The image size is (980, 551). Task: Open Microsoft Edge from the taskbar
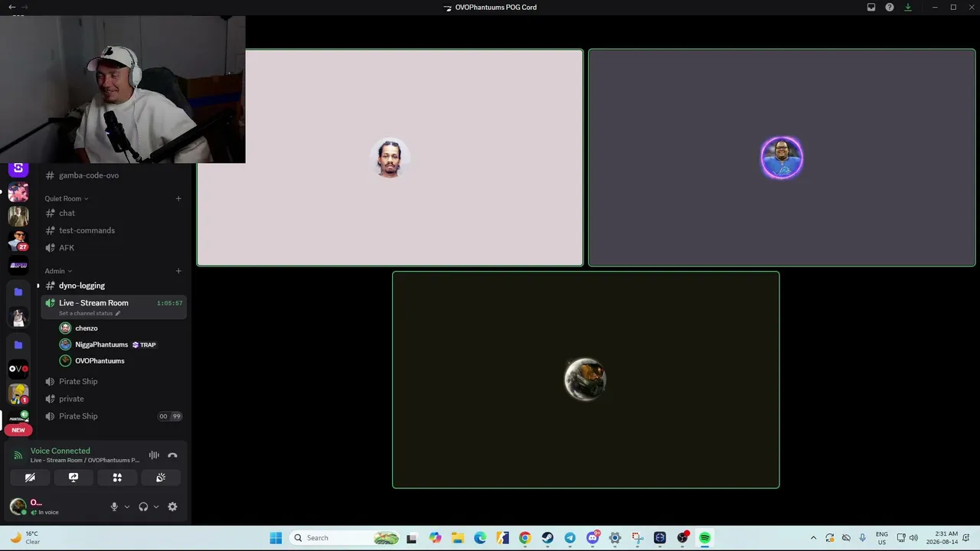(480, 538)
